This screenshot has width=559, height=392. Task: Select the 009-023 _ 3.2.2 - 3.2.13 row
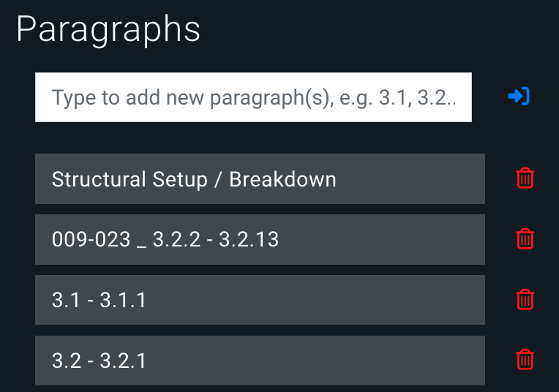260,239
